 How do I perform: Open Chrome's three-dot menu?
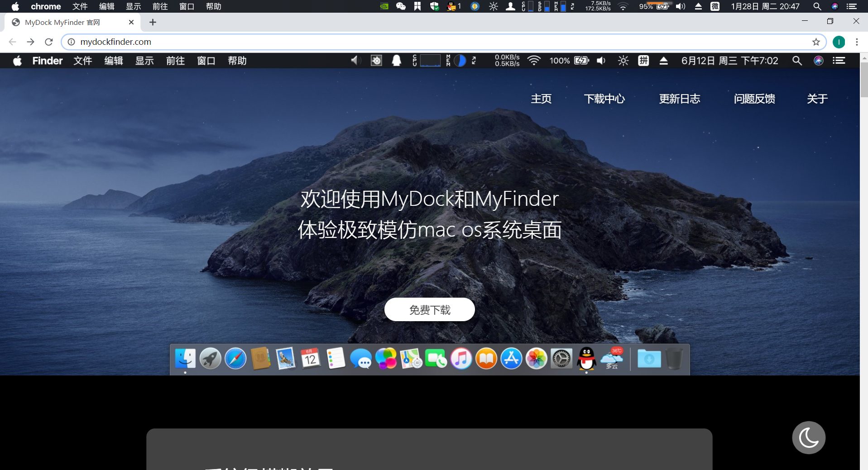pos(856,42)
